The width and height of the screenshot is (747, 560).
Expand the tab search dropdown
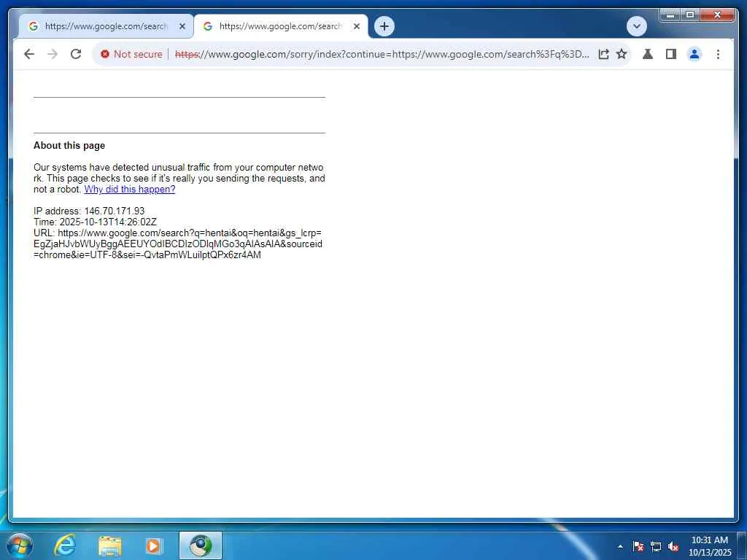(x=636, y=26)
